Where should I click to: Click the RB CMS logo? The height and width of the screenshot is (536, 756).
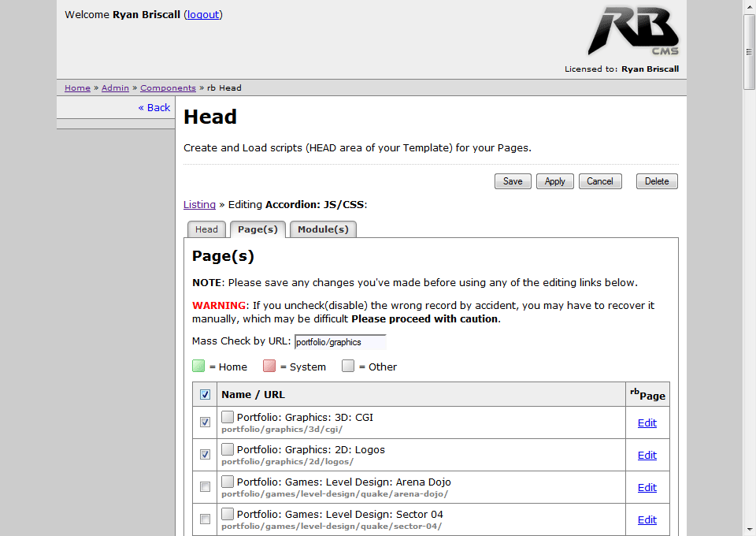tap(632, 32)
